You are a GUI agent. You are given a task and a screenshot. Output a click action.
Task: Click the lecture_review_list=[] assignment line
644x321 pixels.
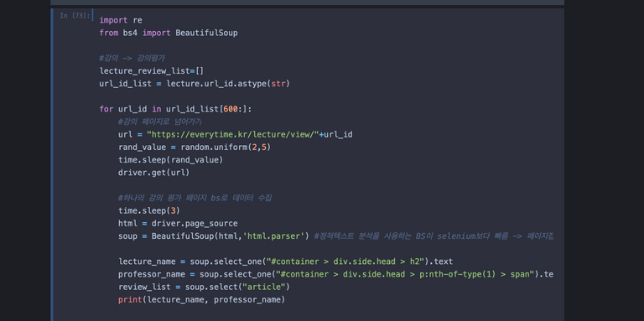[x=152, y=71]
